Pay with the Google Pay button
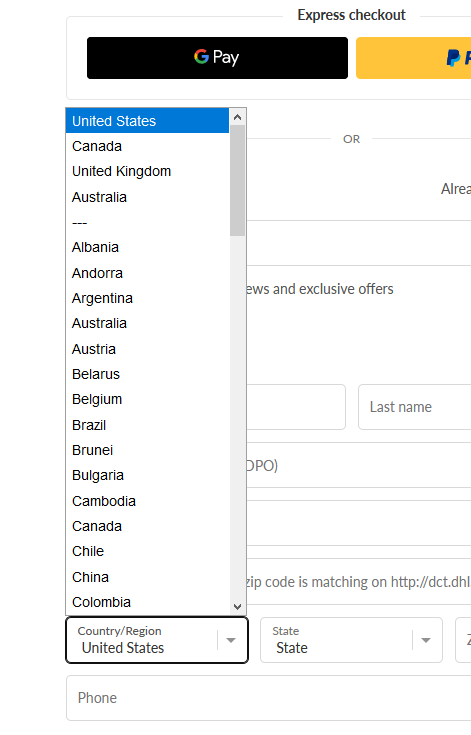The height and width of the screenshot is (735, 471). click(x=217, y=58)
